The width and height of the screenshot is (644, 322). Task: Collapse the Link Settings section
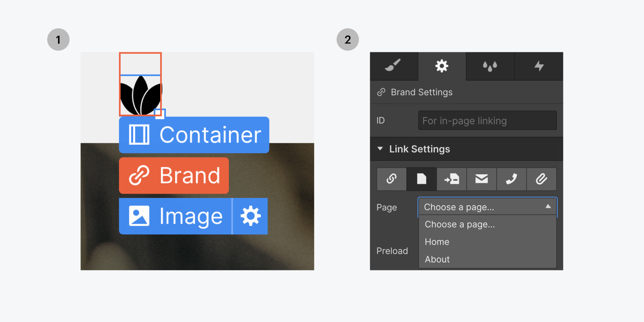tap(380, 149)
